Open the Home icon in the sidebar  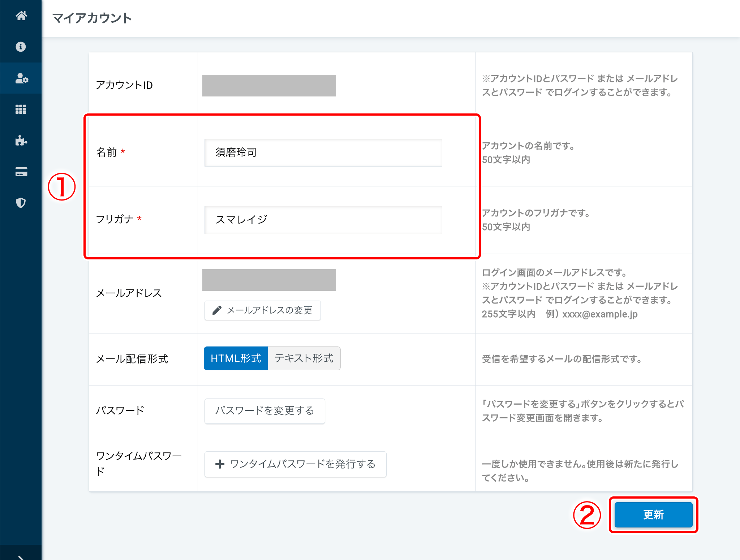21,16
